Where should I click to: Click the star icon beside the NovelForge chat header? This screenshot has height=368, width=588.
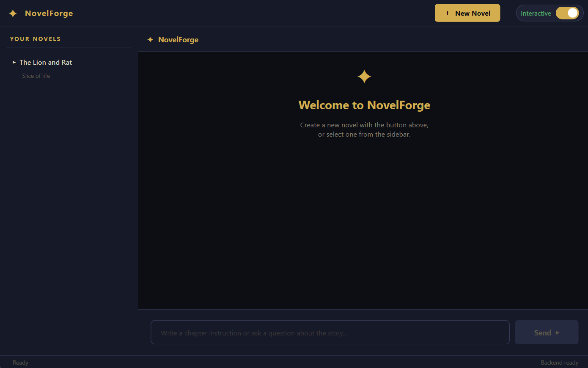(150, 40)
